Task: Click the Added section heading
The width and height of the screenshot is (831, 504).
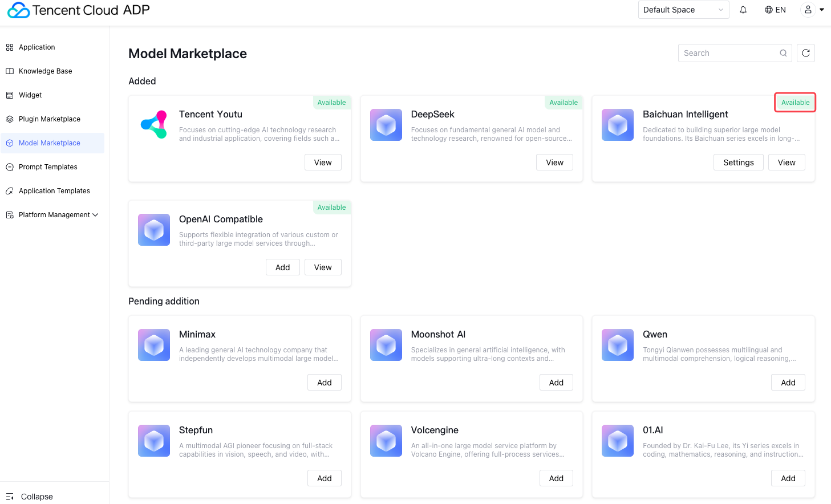Action: [142, 81]
